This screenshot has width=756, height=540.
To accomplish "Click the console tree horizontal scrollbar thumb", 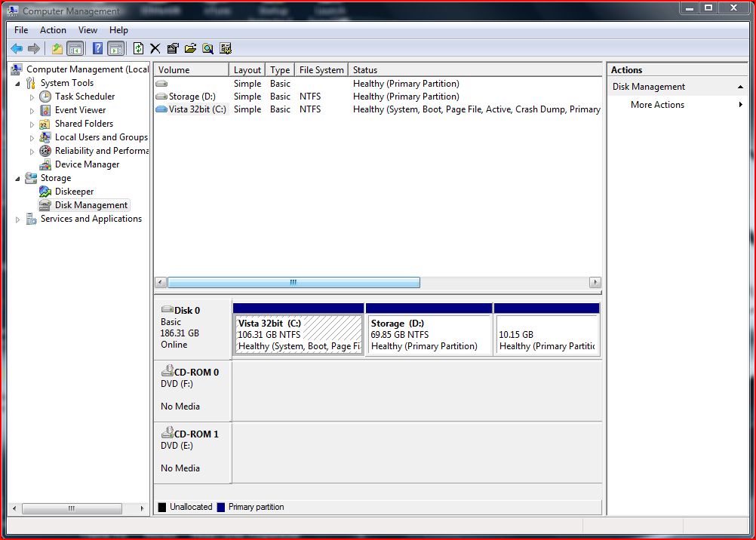I will pos(72,508).
